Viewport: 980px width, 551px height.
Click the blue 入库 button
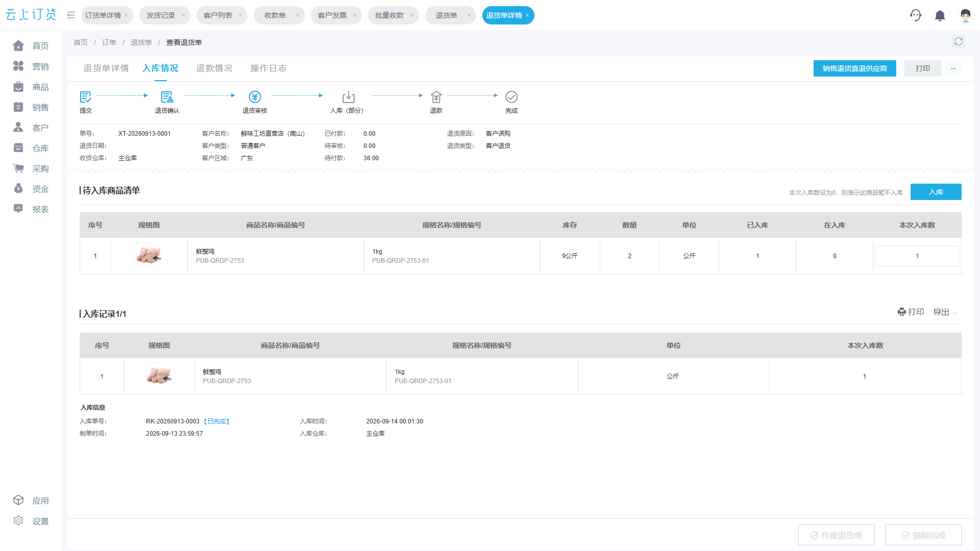click(x=936, y=192)
